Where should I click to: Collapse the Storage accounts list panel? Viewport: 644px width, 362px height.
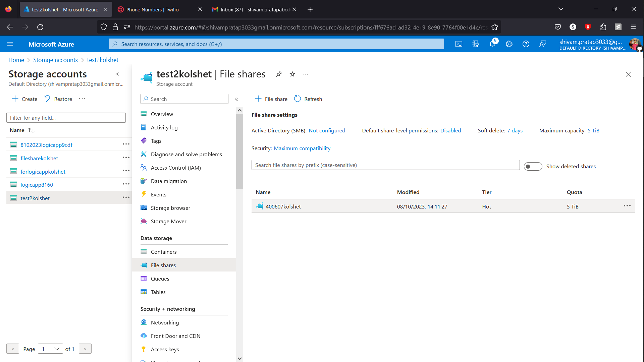click(117, 74)
